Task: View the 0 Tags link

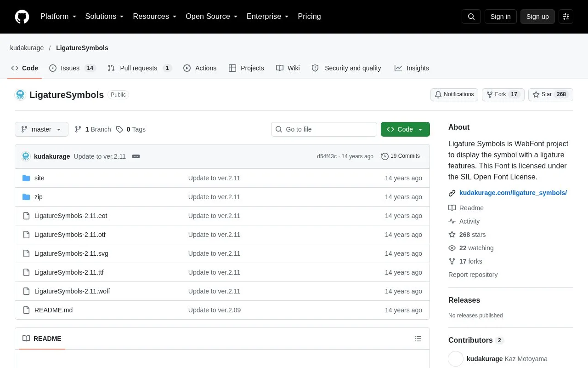Action: (x=131, y=129)
